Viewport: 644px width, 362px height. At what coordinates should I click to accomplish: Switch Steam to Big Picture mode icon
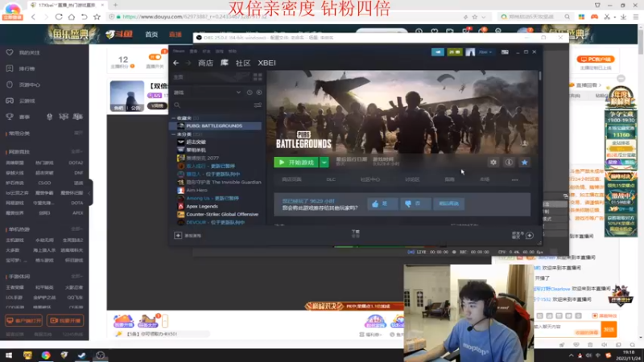(x=505, y=52)
